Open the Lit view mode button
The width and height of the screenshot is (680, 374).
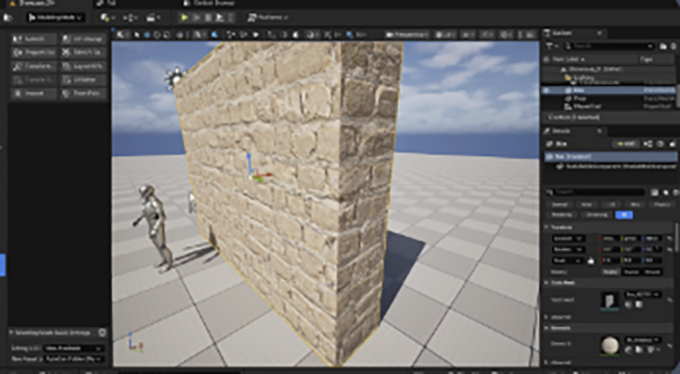(445, 34)
